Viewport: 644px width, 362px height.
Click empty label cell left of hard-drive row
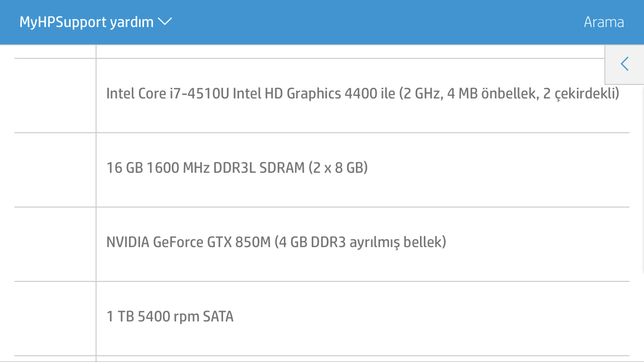click(x=55, y=319)
